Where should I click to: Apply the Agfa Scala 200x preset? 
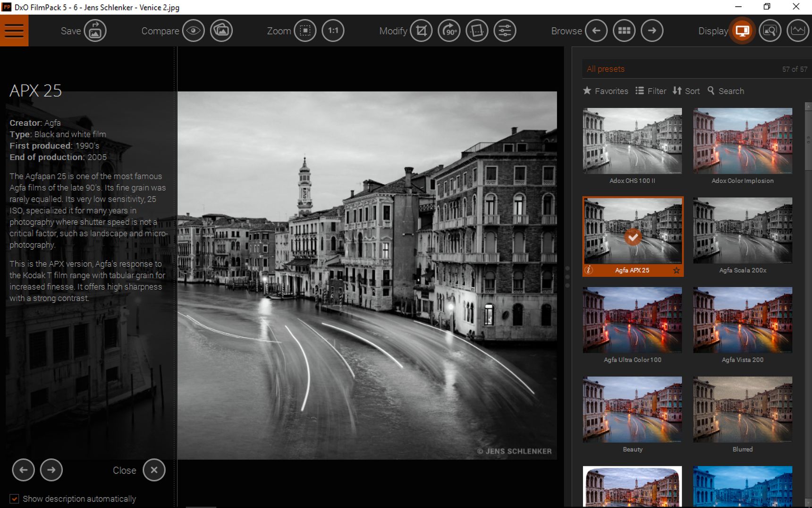click(x=743, y=231)
